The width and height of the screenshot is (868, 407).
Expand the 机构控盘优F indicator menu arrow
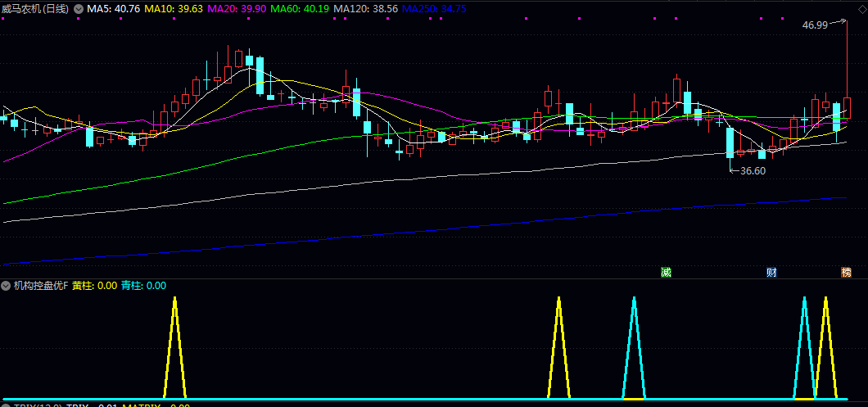click(x=7, y=286)
